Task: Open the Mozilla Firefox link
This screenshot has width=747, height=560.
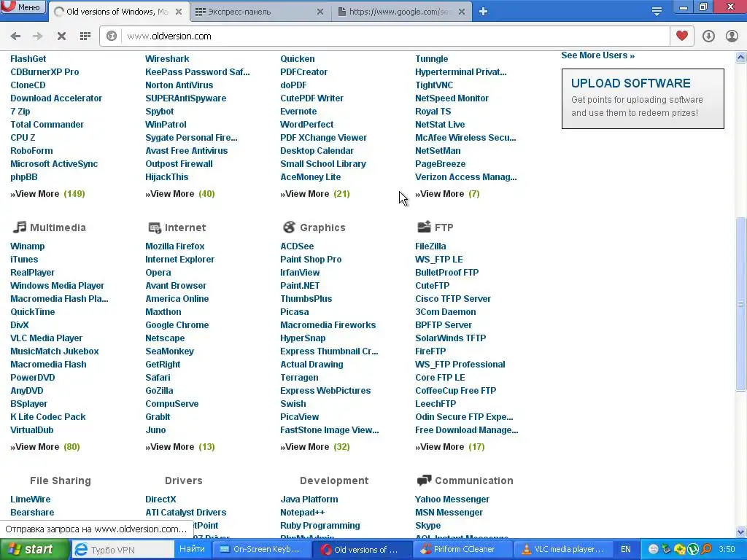Action: [x=175, y=246]
